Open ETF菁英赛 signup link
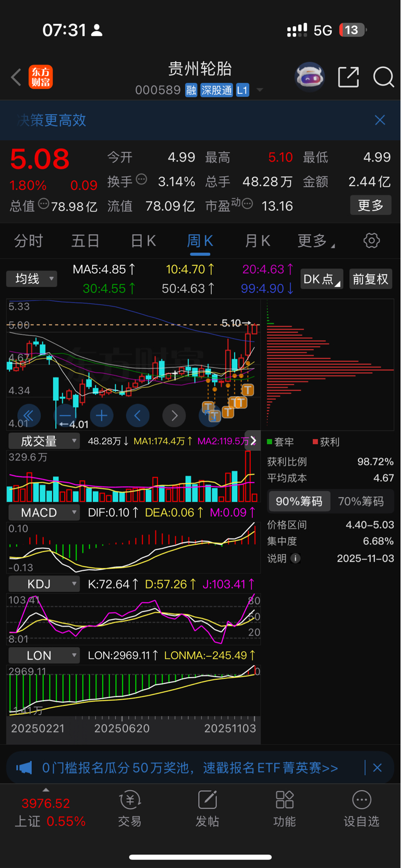The width and height of the screenshot is (401, 868). pos(190,768)
